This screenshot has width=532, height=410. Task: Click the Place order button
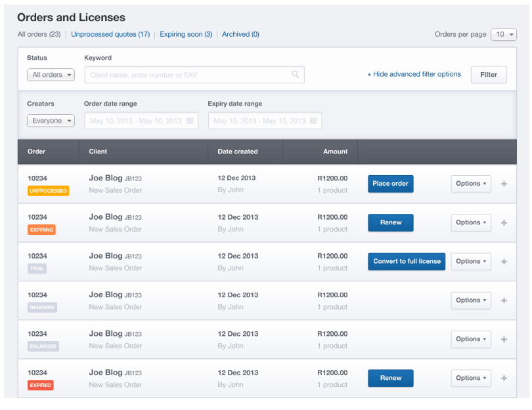pos(391,184)
